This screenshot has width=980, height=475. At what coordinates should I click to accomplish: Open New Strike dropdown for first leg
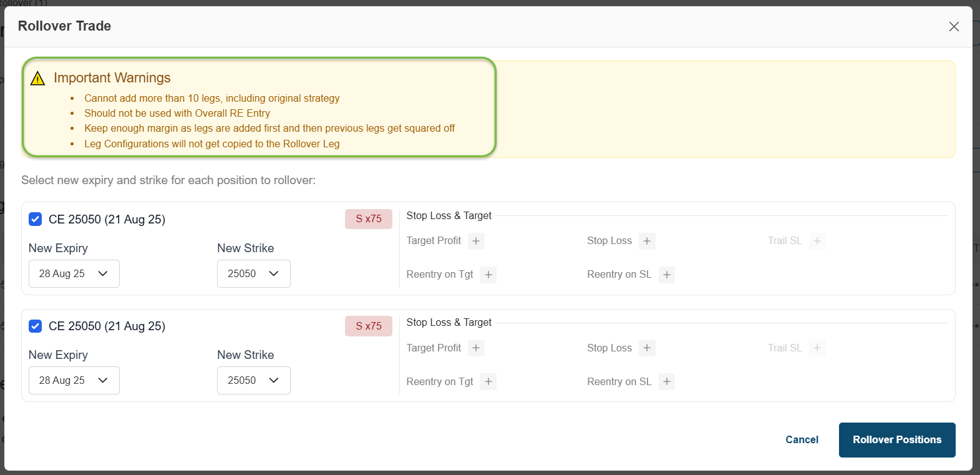253,274
